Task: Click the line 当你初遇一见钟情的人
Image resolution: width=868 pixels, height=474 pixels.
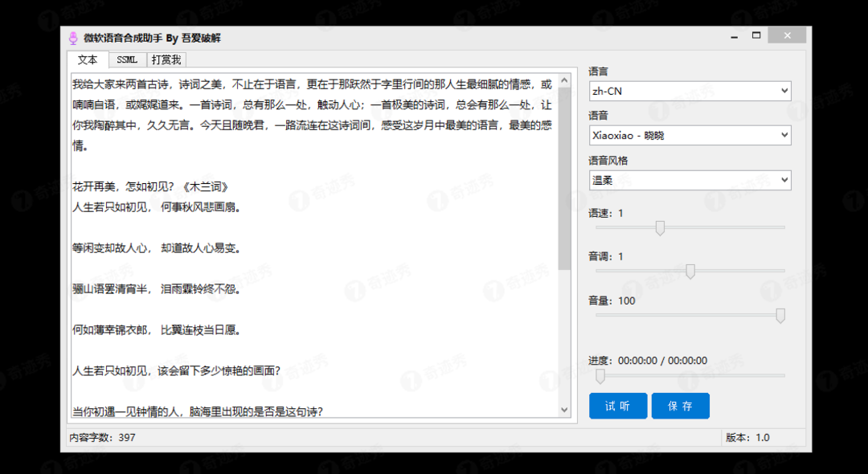Action: (198, 411)
